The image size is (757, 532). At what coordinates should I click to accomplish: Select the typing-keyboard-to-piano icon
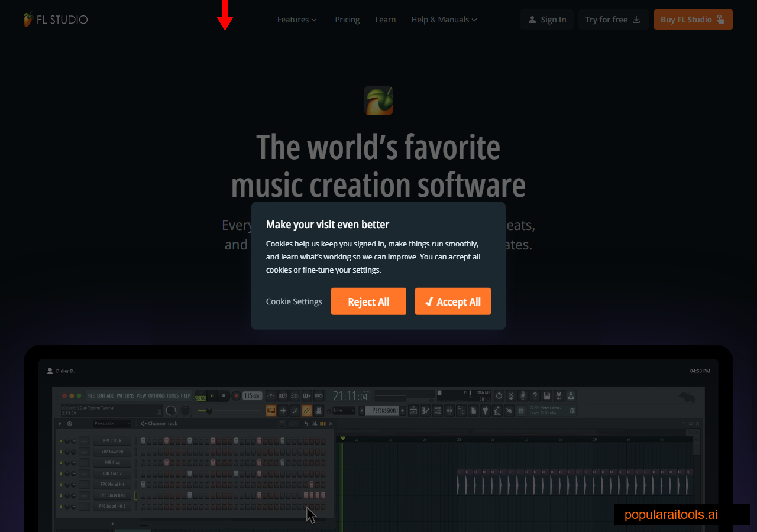(271, 410)
